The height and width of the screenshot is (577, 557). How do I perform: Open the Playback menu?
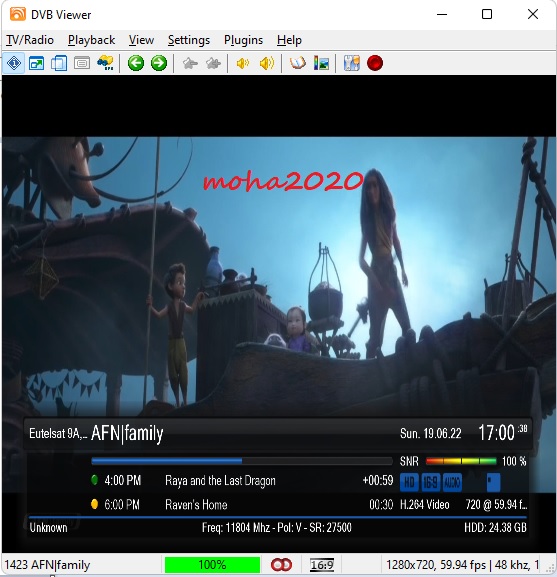(x=91, y=40)
